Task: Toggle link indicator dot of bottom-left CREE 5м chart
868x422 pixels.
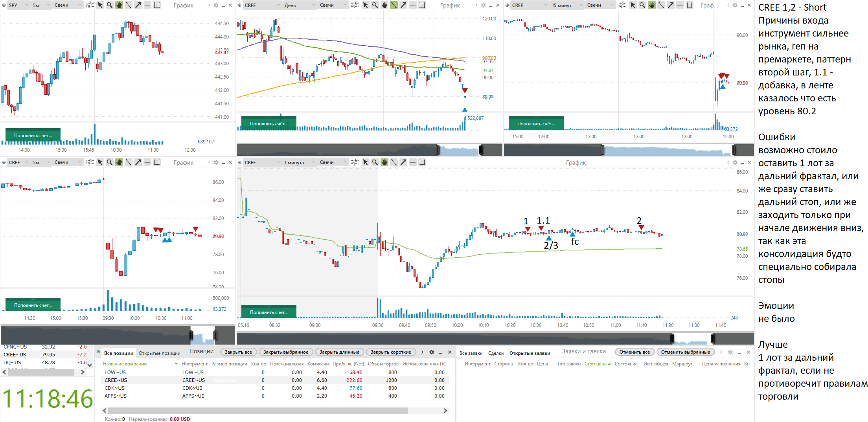Action: (4, 162)
